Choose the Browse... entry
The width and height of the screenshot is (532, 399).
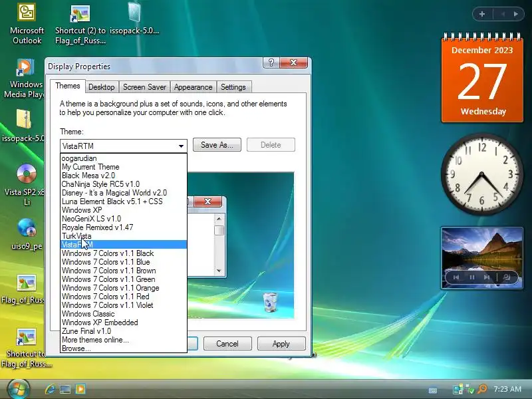pos(124,348)
